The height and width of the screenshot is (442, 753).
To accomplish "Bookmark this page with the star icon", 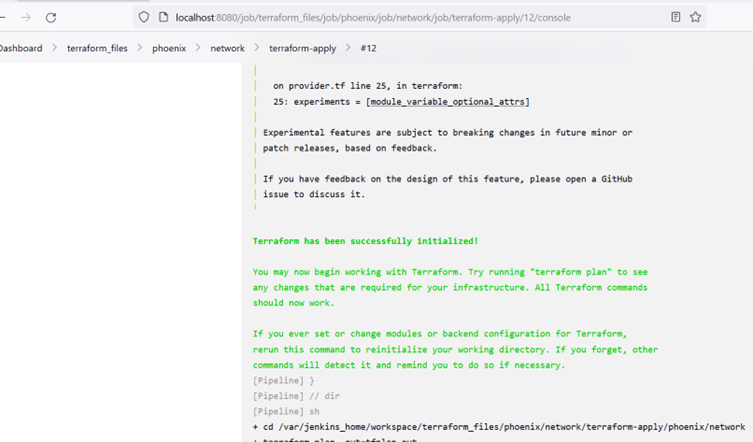I will (x=696, y=17).
